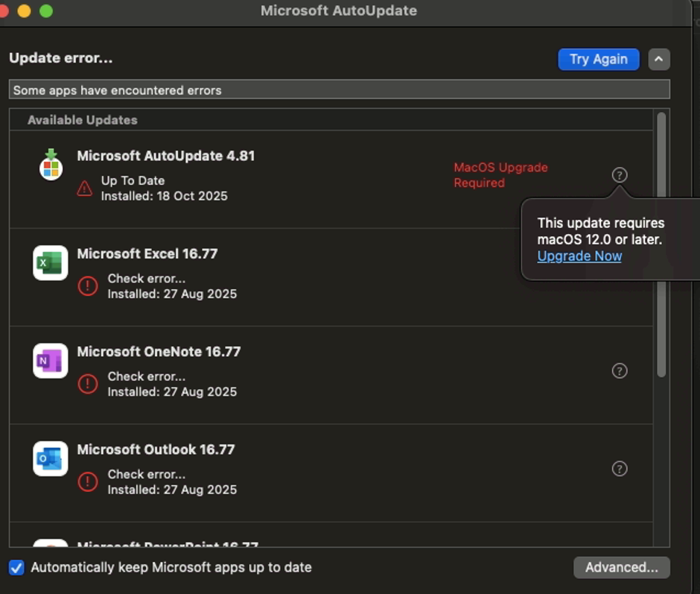
Task: Click the help icon for Microsoft Outlook
Action: point(620,468)
